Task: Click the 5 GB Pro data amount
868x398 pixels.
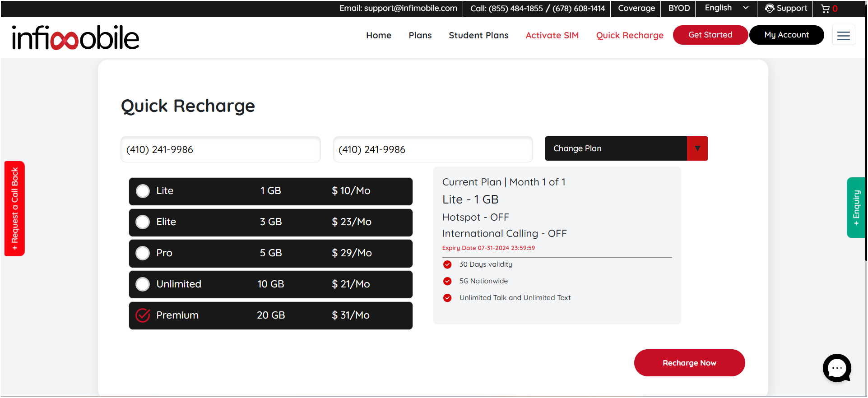Action: pyautogui.click(x=271, y=253)
